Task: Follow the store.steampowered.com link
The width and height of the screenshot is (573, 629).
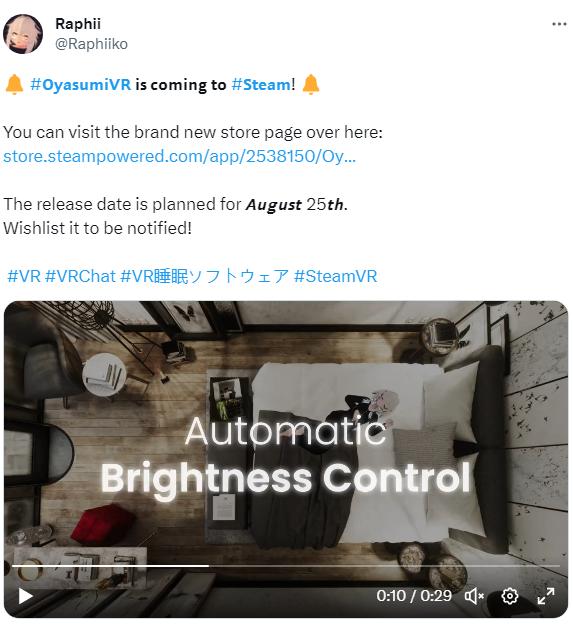Action: point(179,156)
